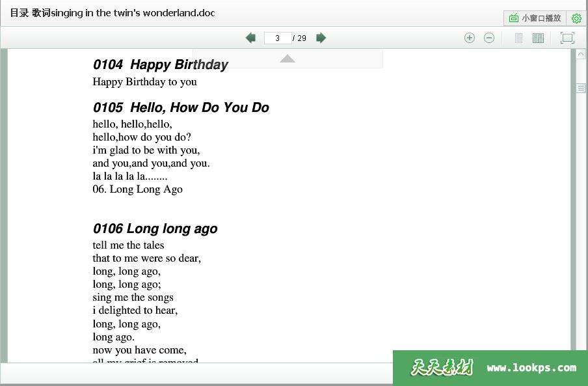588x386 pixels.
Task: Go to the next page arrow
Action: (x=321, y=38)
